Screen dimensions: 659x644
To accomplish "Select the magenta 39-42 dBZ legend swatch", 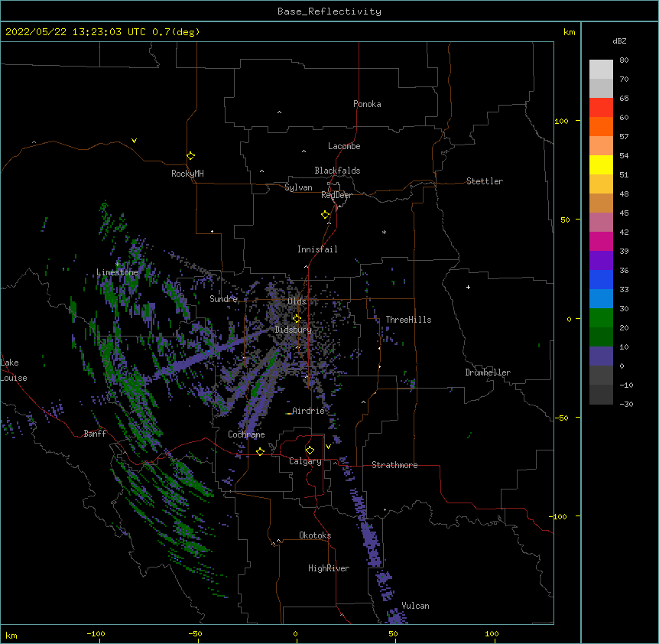I will point(601,241).
